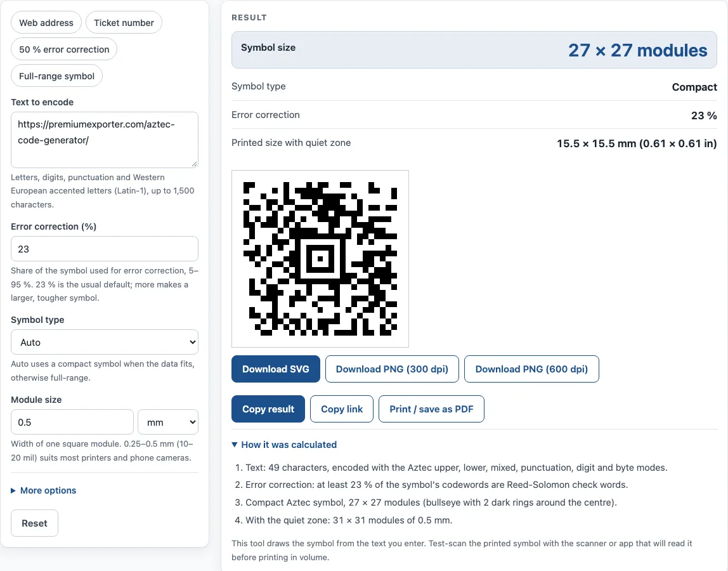Image resolution: width=728 pixels, height=571 pixels.
Task: Open Print / save as PDF
Action: [x=431, y=409]
